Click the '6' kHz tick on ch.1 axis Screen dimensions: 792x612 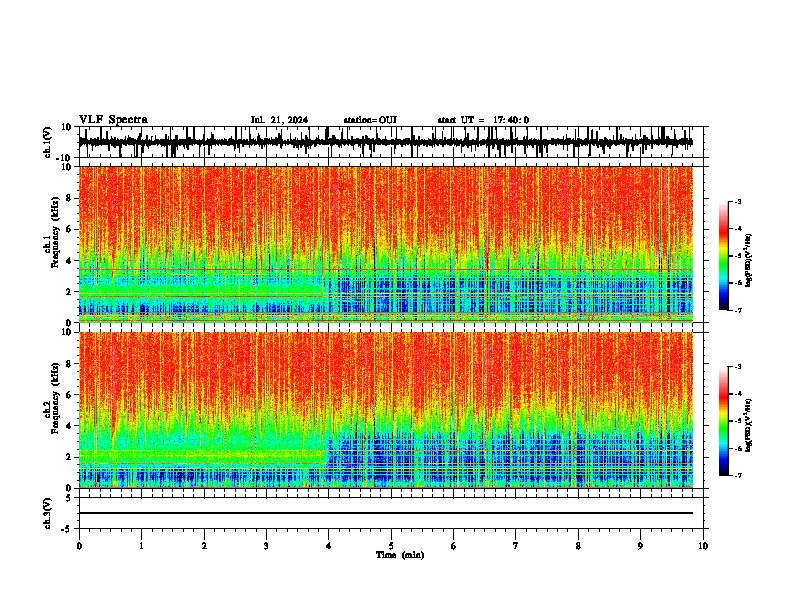point(69,229)
